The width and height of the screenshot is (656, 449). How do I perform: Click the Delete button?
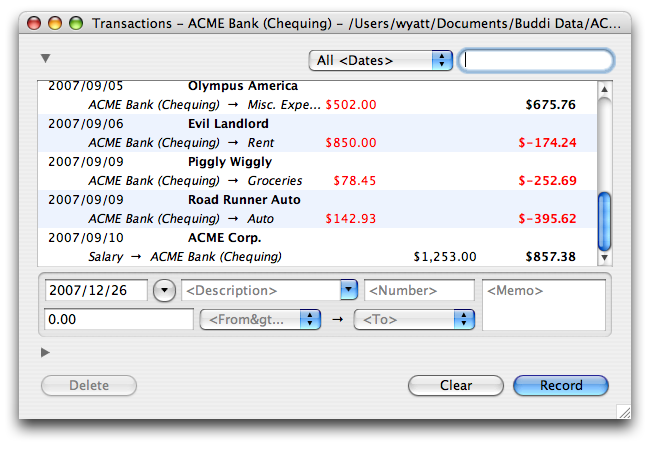coord(89,385)
